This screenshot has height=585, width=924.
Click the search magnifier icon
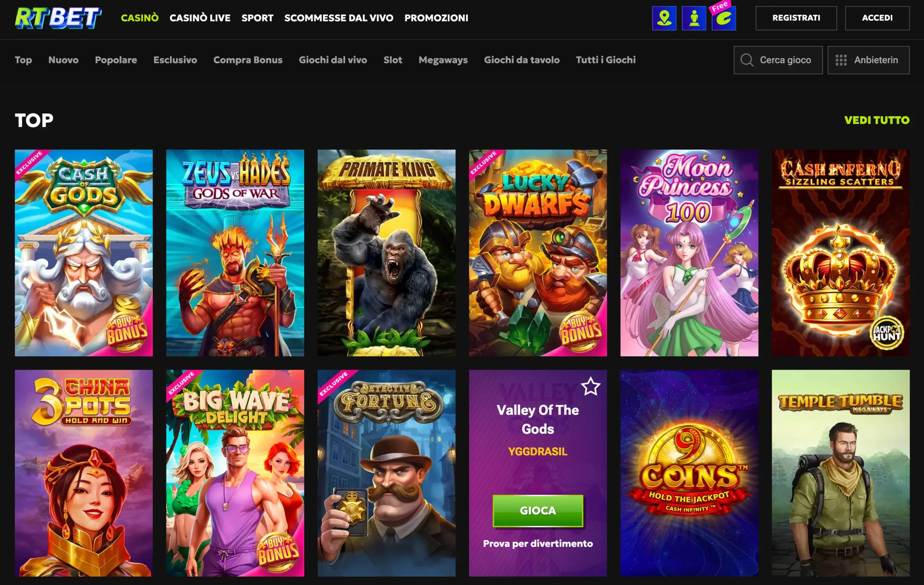pyautogui.click(x=747, y=60)
